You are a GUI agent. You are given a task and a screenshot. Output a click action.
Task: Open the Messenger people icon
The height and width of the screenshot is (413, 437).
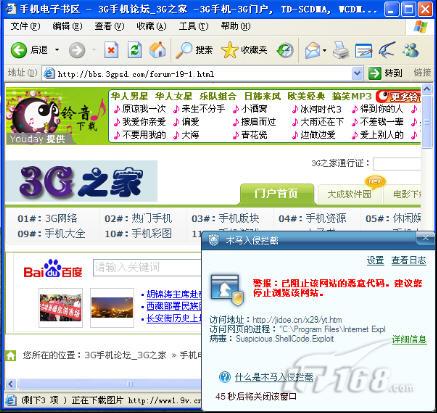pyautogui.click(x=411, y=50)
